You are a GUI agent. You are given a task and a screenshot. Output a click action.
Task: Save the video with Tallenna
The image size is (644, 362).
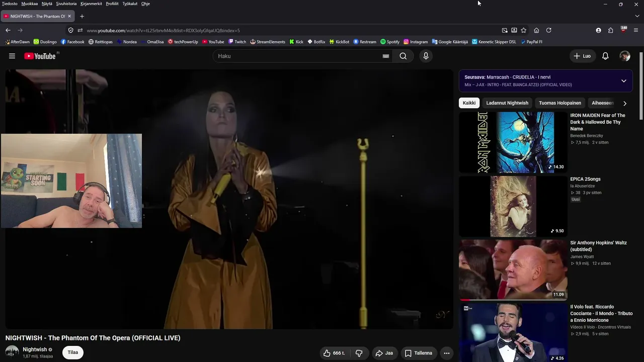tap(419, 353)
